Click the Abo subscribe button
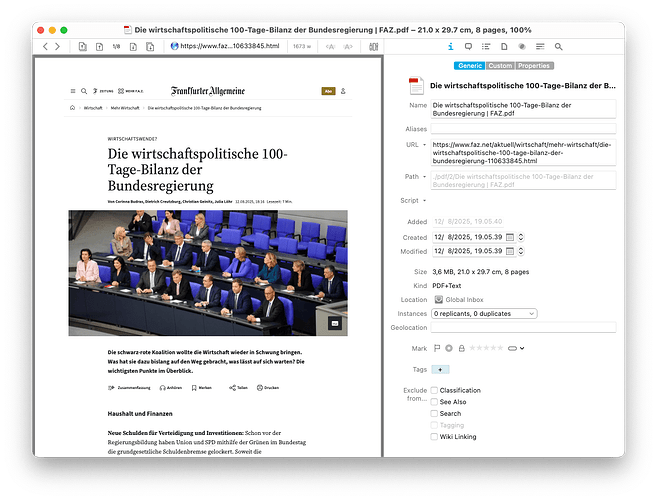Screen dimensions: 657x500 tap(327, 90)
